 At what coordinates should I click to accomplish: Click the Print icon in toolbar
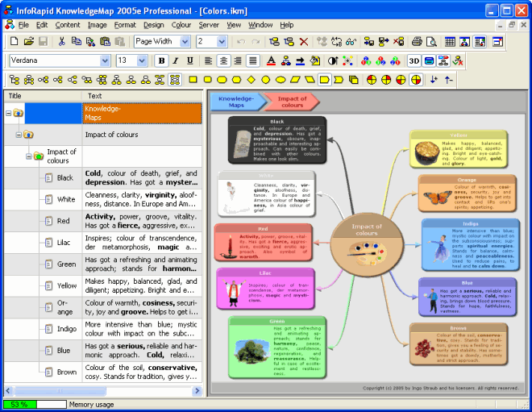tap(417, 41)
